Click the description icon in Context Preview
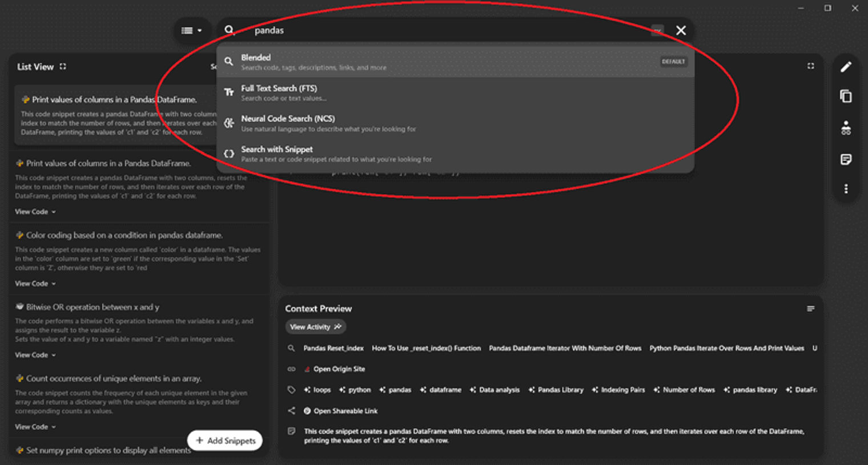Viewport: 868px width, 465px height. click(x=291, y=431)
